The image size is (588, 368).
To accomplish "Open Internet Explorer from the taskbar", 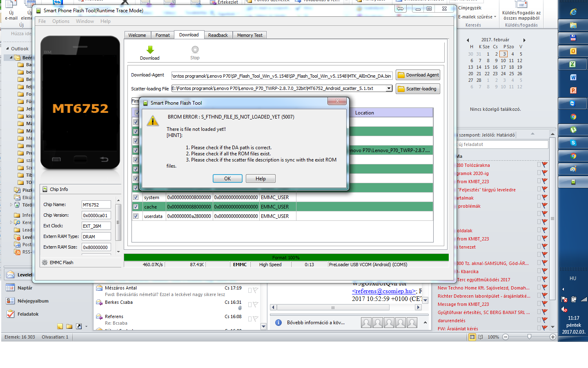I will pos(573,12).
